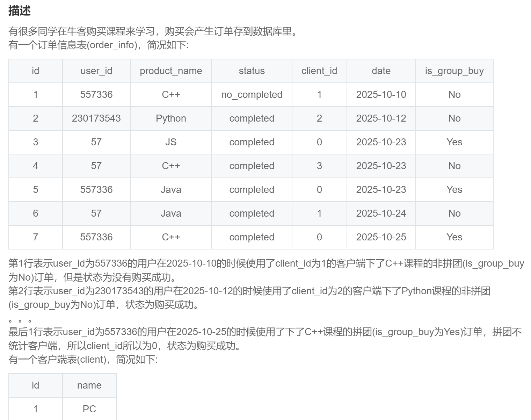The height and width of the screenshot is (420, 531).
Task: Click the name header in the client table
Action: click(x=89, y=385)
